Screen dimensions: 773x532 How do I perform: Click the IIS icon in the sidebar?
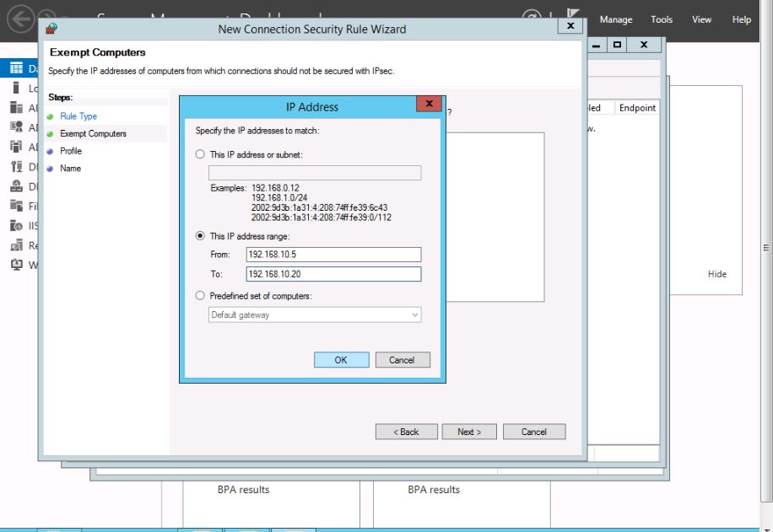click(16, 225)
